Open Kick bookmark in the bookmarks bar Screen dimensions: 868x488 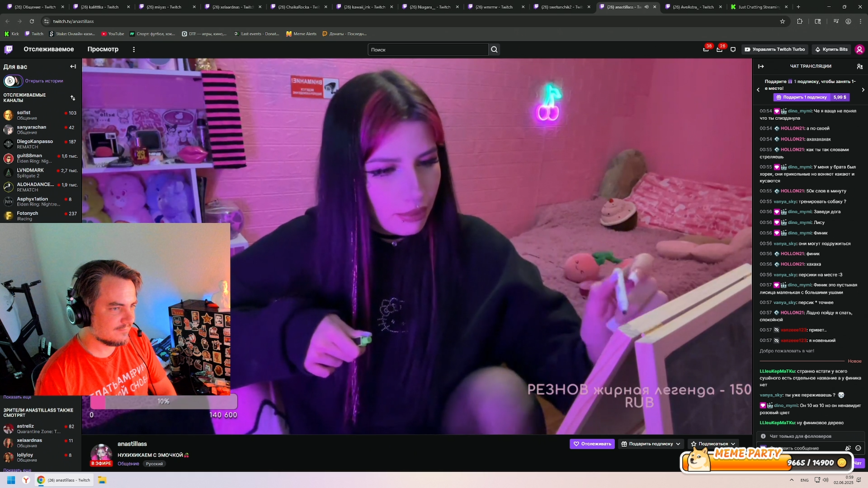pyautogui.click(x=12, y=33)
